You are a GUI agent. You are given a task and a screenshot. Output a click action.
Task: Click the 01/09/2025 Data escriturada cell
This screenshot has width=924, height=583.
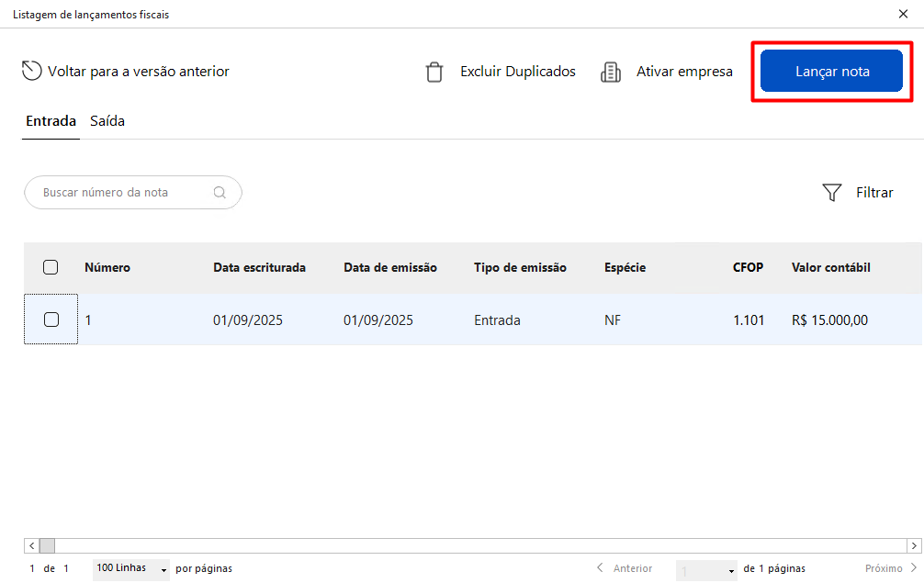(x=247, y=320)
